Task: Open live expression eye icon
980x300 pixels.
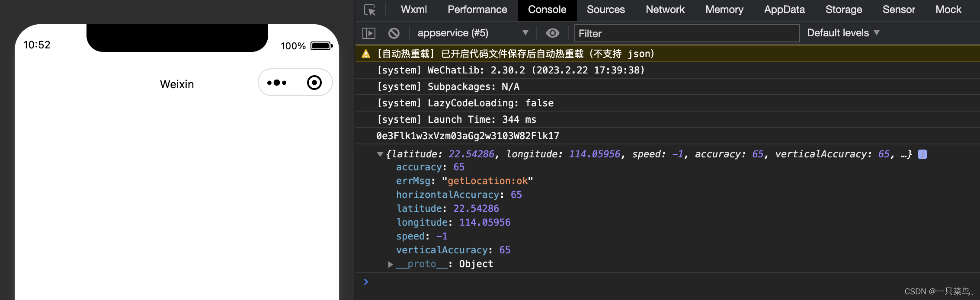Action: pyautogui.click(x=552, y=33)
